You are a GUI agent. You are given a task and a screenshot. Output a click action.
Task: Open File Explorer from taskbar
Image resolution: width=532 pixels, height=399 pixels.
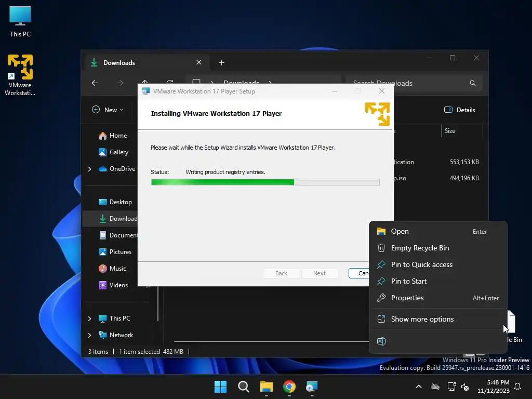[267, 387]
